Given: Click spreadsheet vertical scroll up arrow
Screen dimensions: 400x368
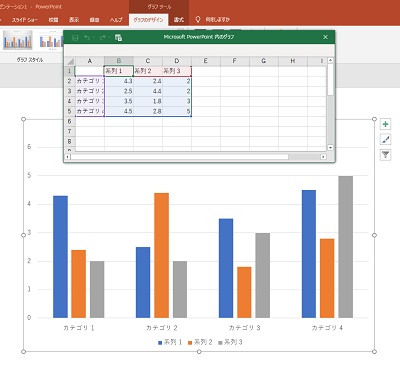Looking at the screenshot, I should 330,60.
